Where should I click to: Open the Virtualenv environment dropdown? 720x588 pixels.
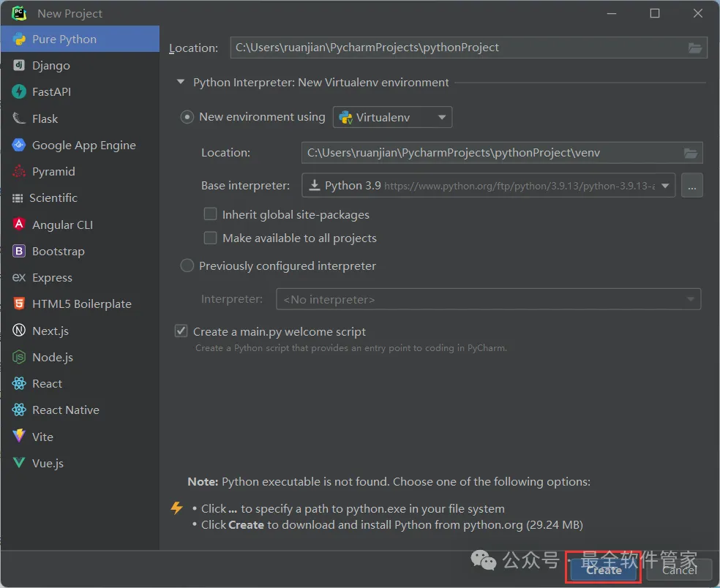392,117
